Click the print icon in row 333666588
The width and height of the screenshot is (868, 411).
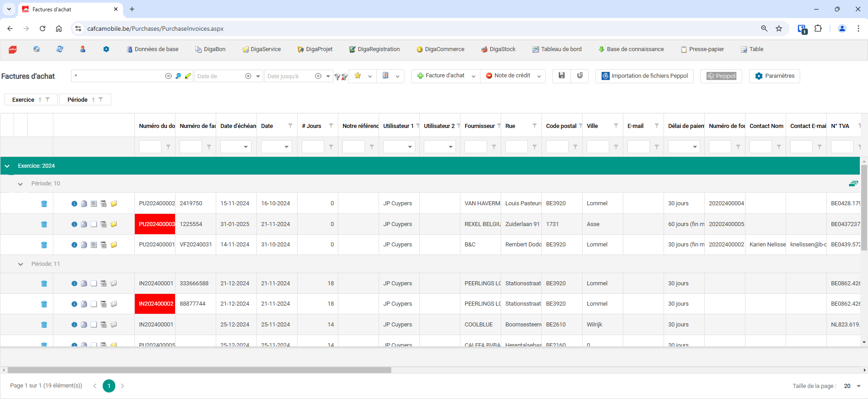pyautogui.click(x=103, y=283)
